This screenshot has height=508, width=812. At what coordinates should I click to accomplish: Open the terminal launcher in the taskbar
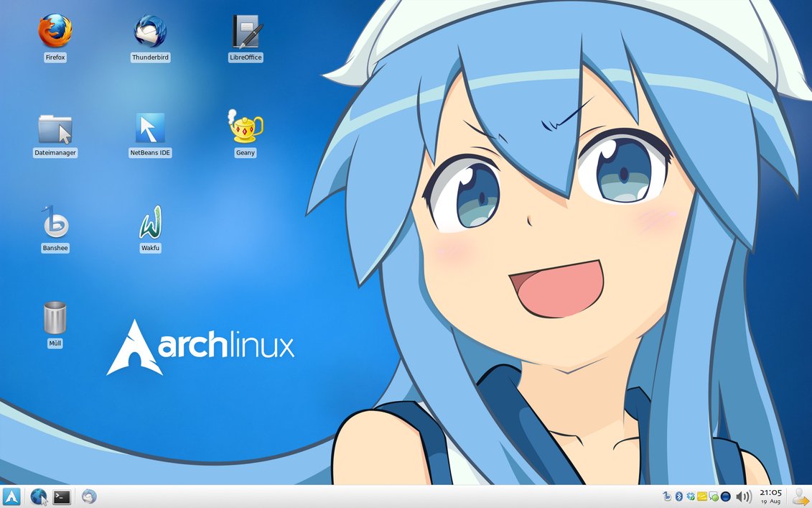pyautogui.click(x=62, y=497)
